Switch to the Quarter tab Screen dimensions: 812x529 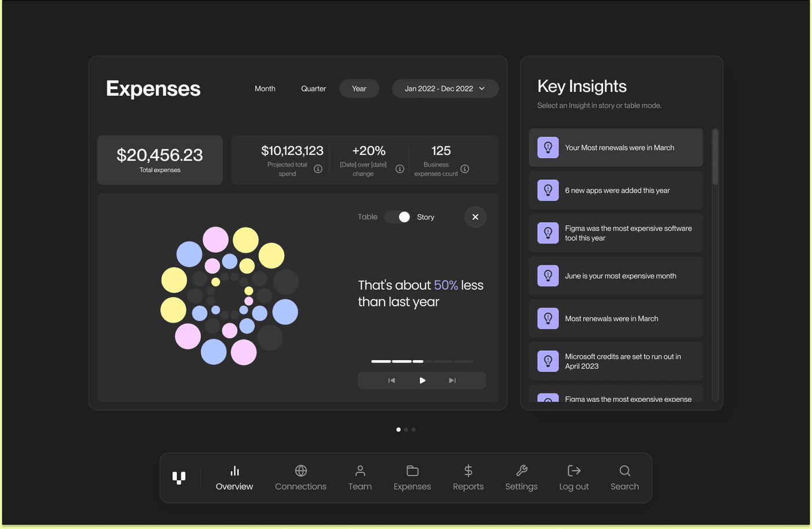[x=314, y=89]
